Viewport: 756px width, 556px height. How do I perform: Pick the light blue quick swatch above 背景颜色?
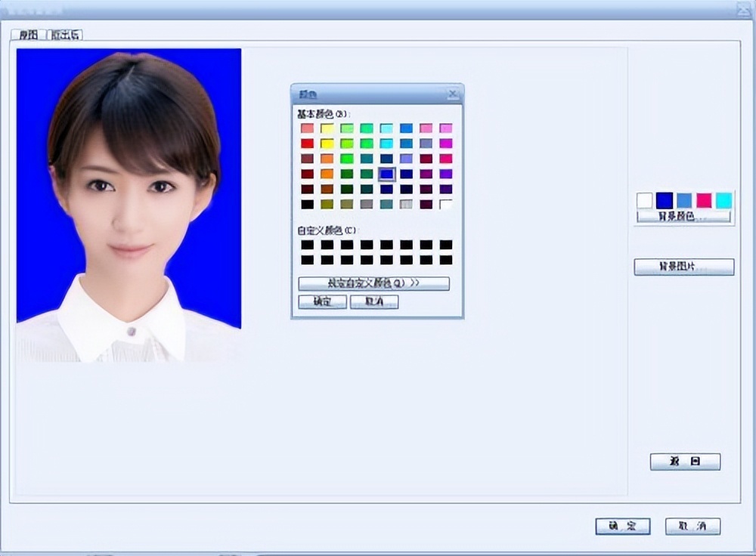[684, 200]
